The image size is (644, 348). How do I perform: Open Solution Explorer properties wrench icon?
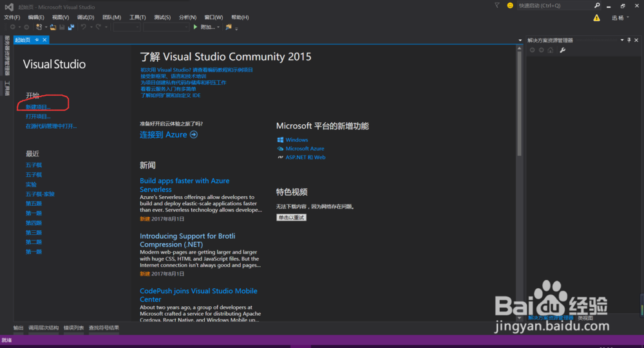[x=563, y=50]
